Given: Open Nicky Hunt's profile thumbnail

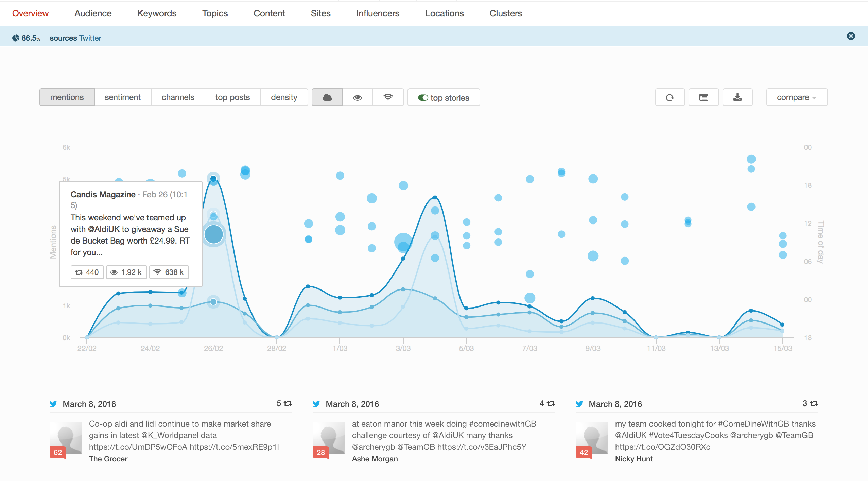Looking at the screenshot, I should [592, 438].
